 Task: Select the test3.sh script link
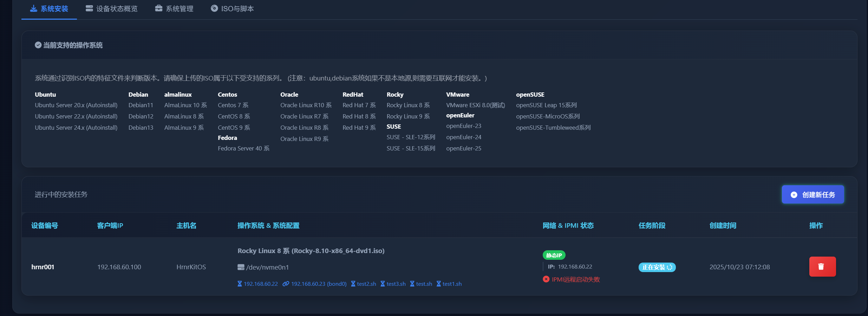(x=396, y=284)
